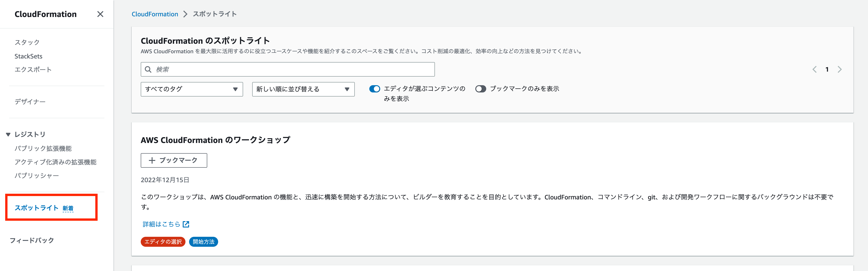Open the 新しい順に並び替える sort dropdown
868x271 pixels.
click(303, 89)
